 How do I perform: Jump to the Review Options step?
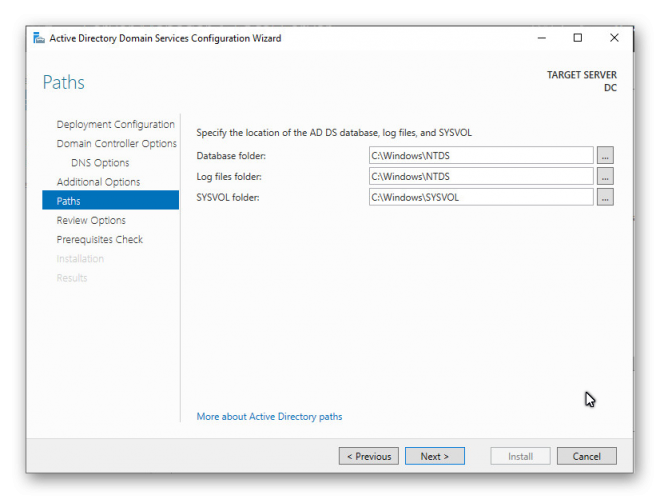point(91,220)
